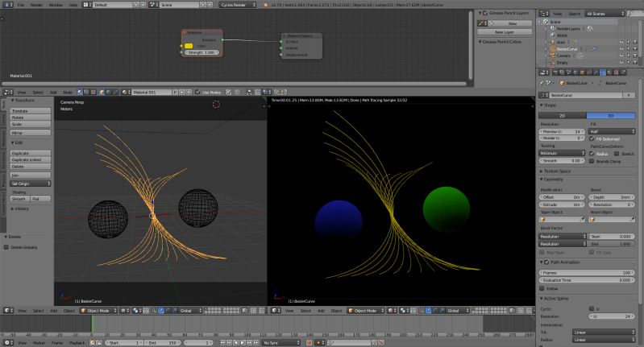
Task: Open viewport shading selector in left 3D view
Action: coord(125,311)
